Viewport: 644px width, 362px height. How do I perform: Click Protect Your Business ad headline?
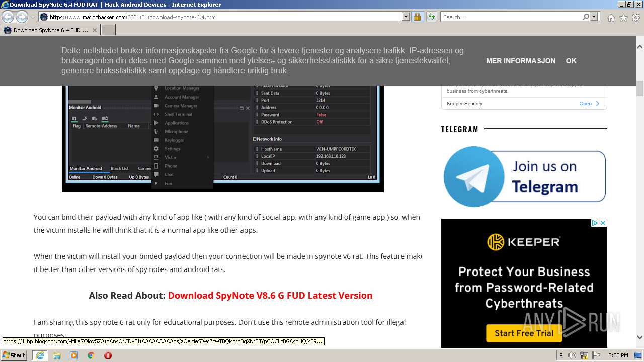pos(524,288)
